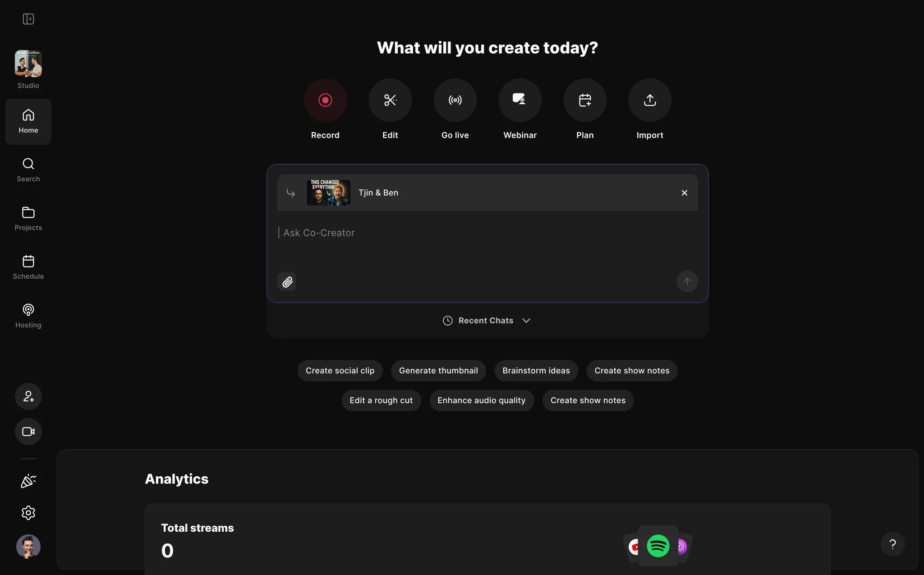The height and width of the screenshot is (575, 924).
Task: Click the reply arrow icon beside Tjin & Ben
Action: point(291,193)
